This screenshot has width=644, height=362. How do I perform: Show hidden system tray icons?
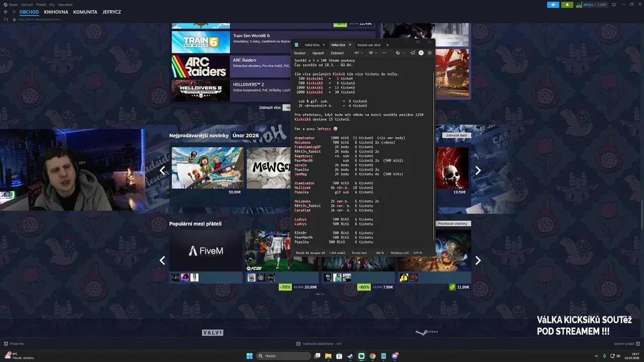pyautogui.click(x=597, y=356)
